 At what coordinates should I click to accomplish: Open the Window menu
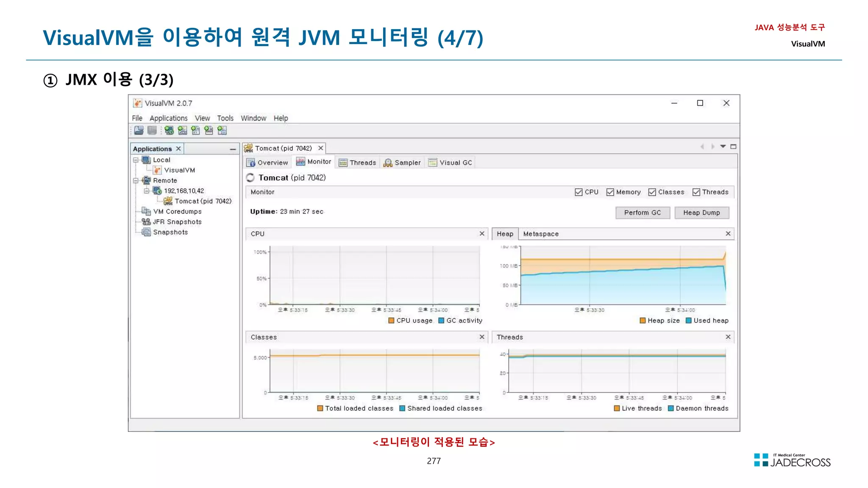pyautogui.click(x=253, y=118)
